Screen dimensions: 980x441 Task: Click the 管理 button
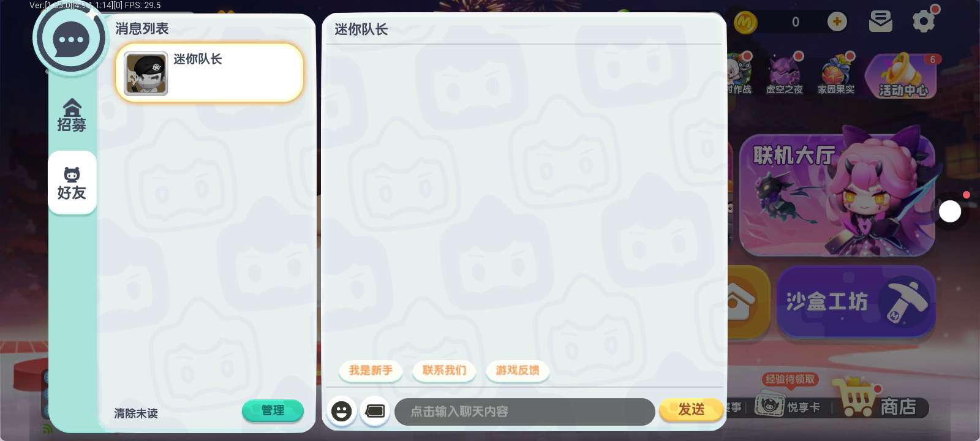273,410
